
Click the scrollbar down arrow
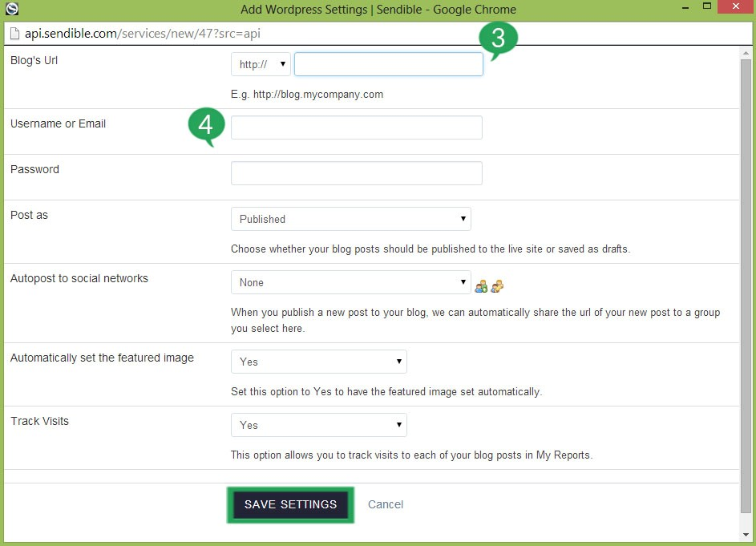746,535
